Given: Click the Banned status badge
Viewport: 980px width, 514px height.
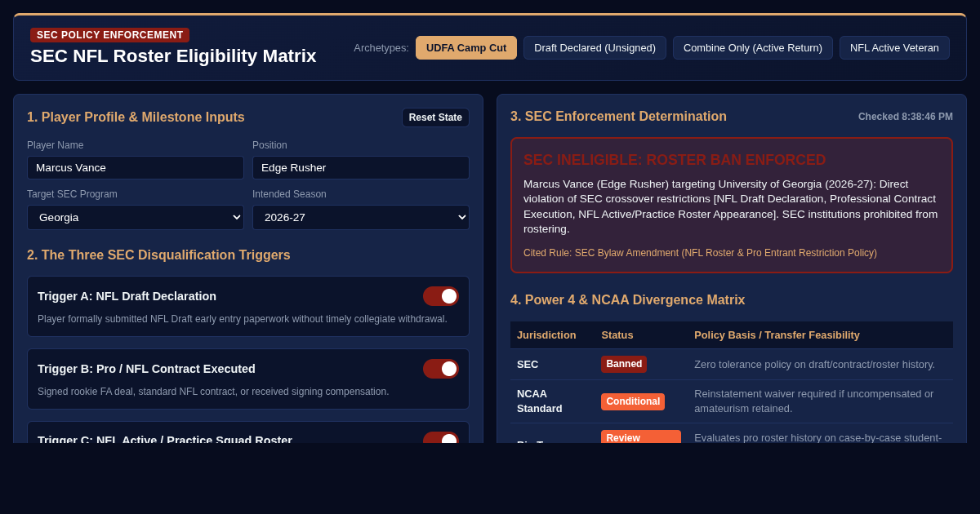Looking at the screenshot, I should [x=624, y=364].
